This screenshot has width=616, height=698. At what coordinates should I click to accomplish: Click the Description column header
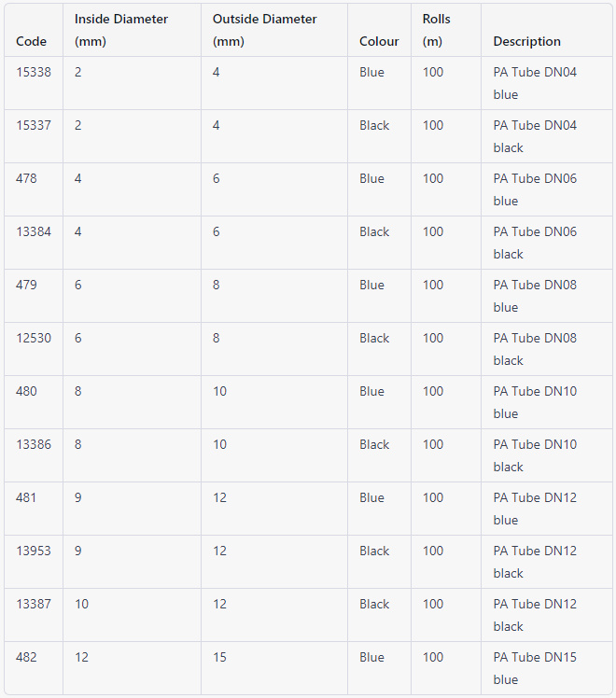527,41
